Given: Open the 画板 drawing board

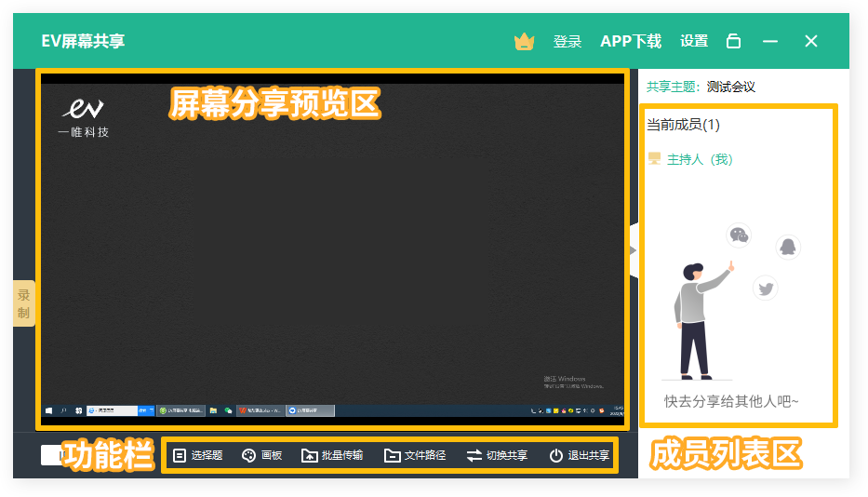Looking at the screenshot, I should tap(261, 455).
